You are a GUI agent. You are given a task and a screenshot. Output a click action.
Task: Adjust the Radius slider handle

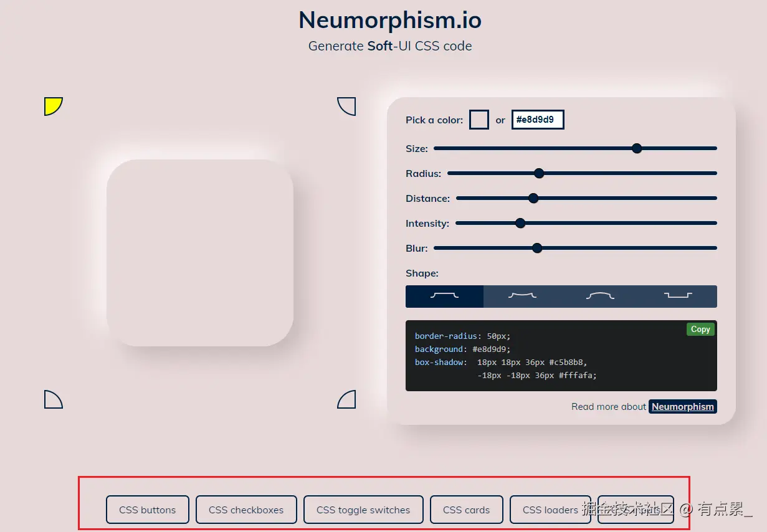point(539,173)
